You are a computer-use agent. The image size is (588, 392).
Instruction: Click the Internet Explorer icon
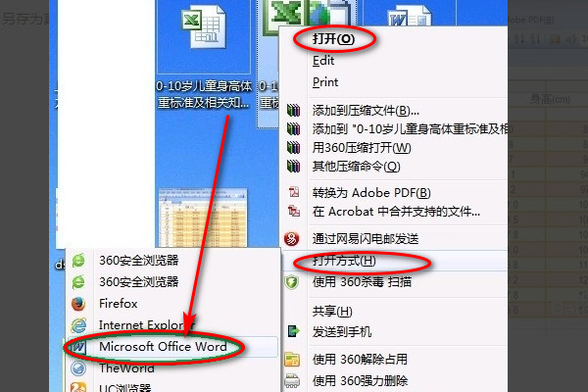click(78, 325)
